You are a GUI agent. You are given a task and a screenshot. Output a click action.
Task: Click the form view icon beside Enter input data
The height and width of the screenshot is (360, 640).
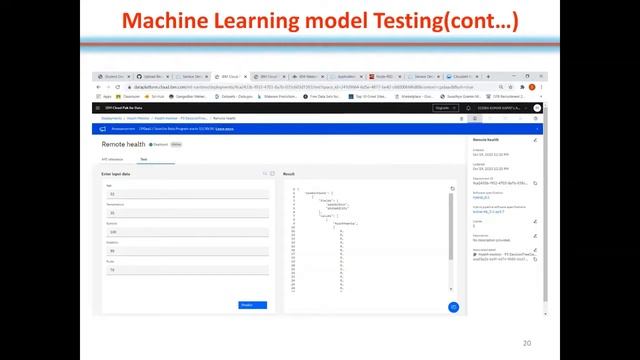(x=273, y=174)
